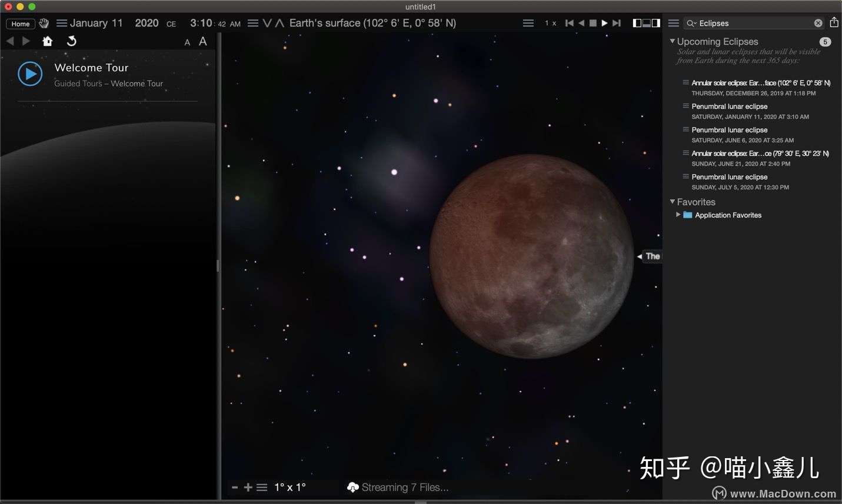Click the home icon in the left pane

(x=48, y=41)
